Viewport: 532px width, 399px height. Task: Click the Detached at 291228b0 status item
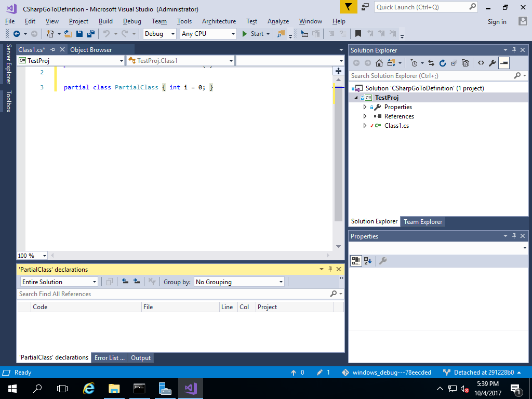pyautogui.click(x=482, y=372)
